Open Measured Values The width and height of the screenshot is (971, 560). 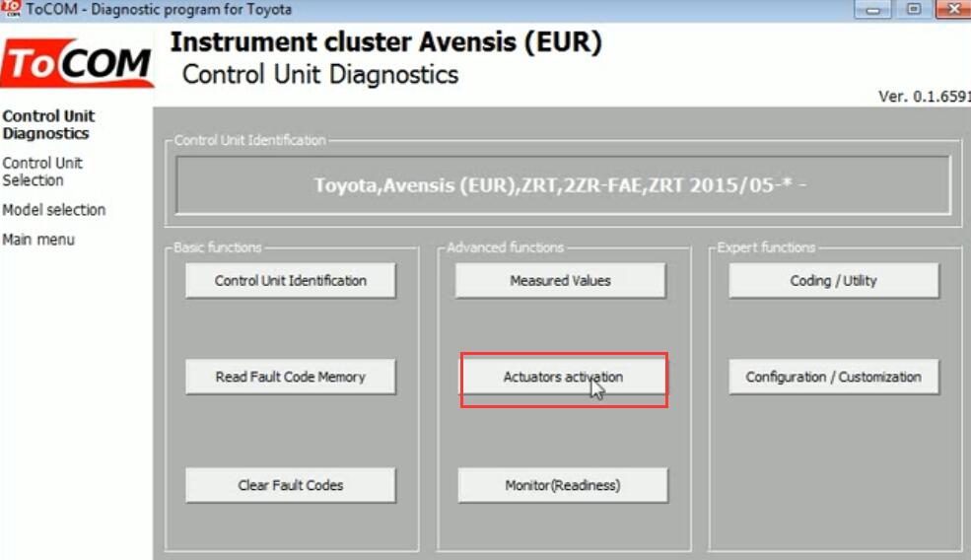point(561,281)
